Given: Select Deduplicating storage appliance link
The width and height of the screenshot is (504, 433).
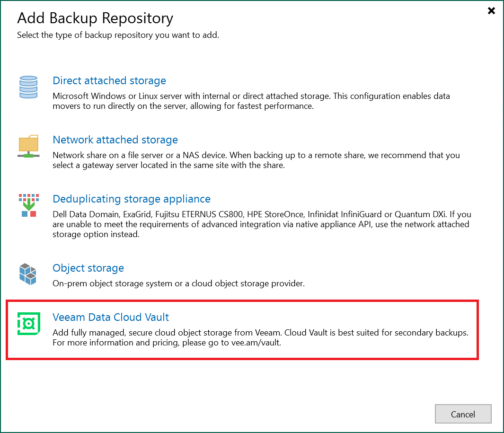Looking at the screenshot, I should click(132, 199).
